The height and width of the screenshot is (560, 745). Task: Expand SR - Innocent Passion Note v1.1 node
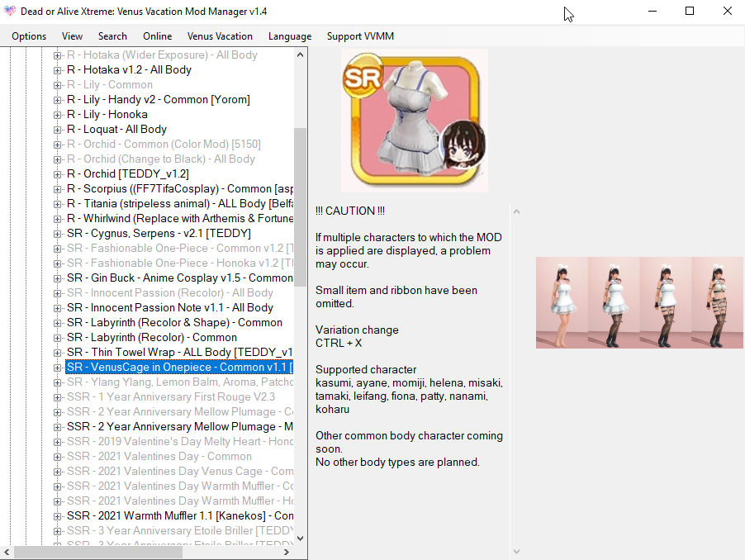click(x=57, y=308)
